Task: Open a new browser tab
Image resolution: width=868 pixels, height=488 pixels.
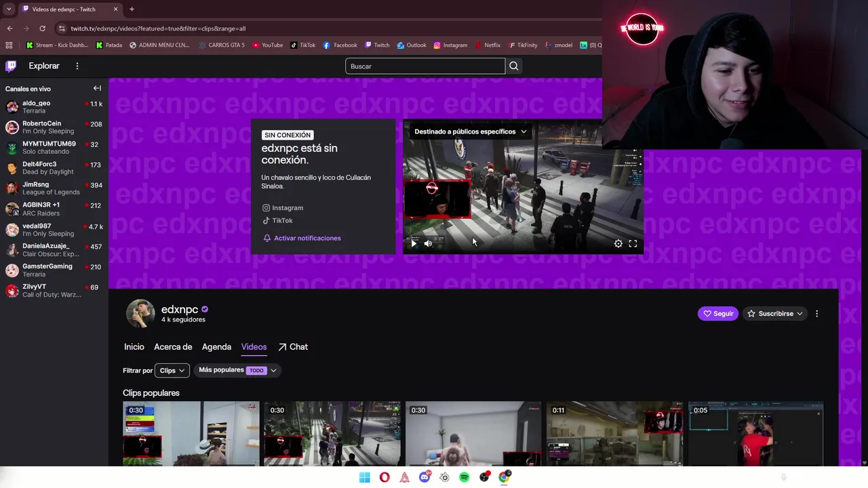Action: coord(132,9)
